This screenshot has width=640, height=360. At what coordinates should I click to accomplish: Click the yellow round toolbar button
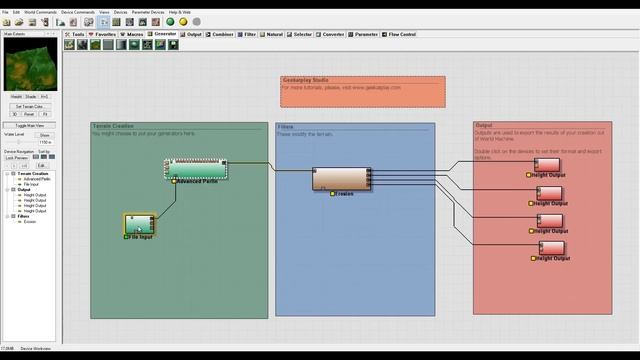183,22
